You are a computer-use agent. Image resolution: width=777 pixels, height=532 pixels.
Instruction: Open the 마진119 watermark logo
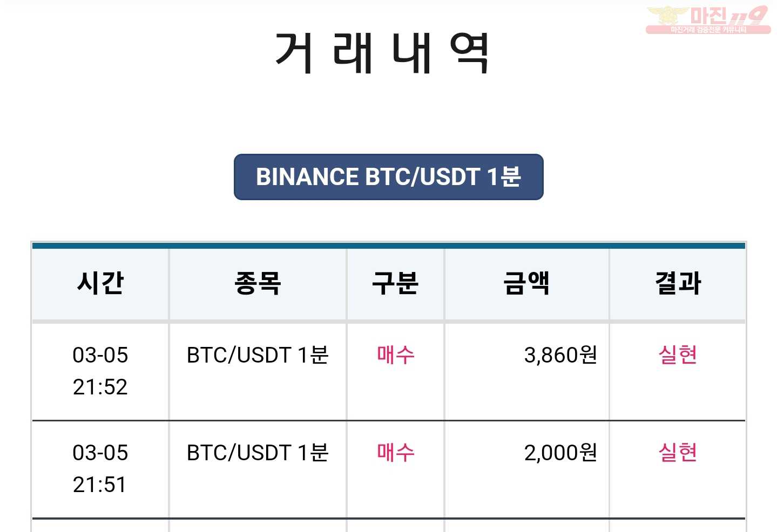[708, 20]
